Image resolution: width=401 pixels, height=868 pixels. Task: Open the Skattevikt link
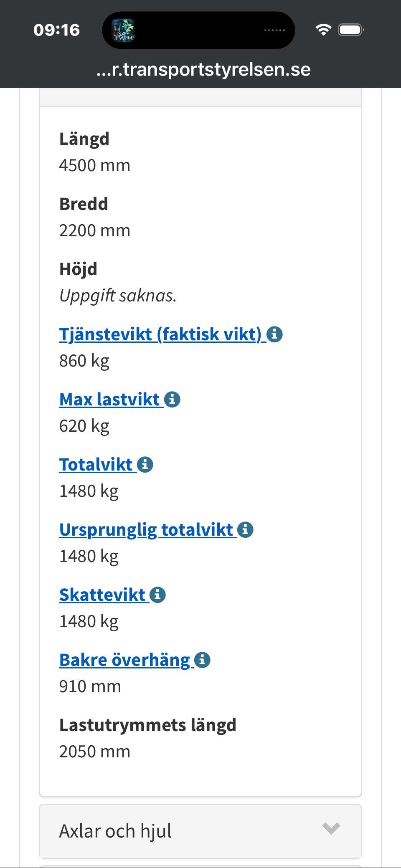[x=102, y=595]
